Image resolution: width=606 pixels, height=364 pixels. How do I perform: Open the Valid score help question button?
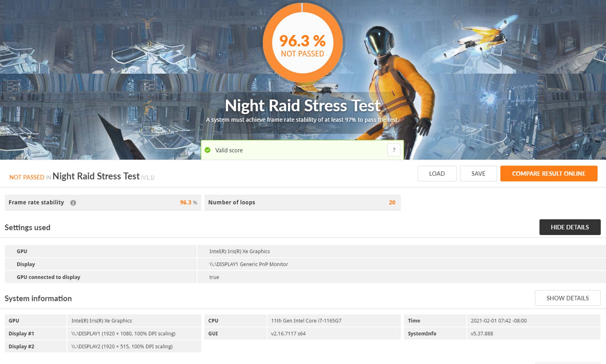(x=394, y=150)
